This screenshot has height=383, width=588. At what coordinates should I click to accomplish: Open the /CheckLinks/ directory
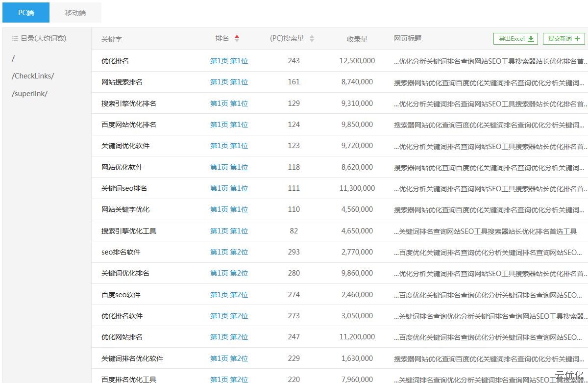[x=33, y=76]
